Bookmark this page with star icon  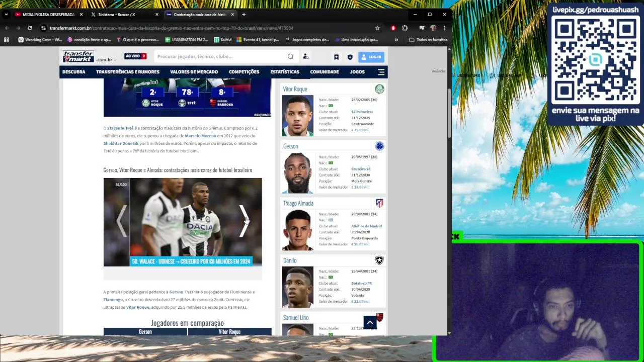tap(377, 28)
